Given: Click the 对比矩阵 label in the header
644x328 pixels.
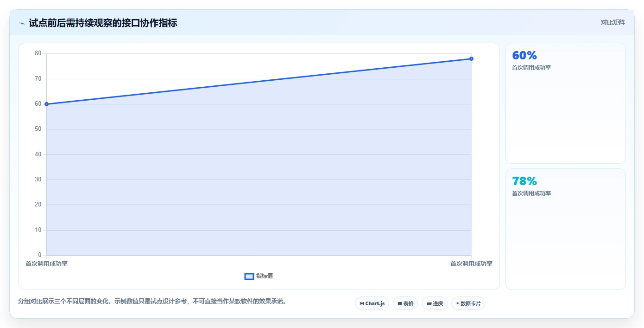Looking at the screenshot, I should coord(612,22).
